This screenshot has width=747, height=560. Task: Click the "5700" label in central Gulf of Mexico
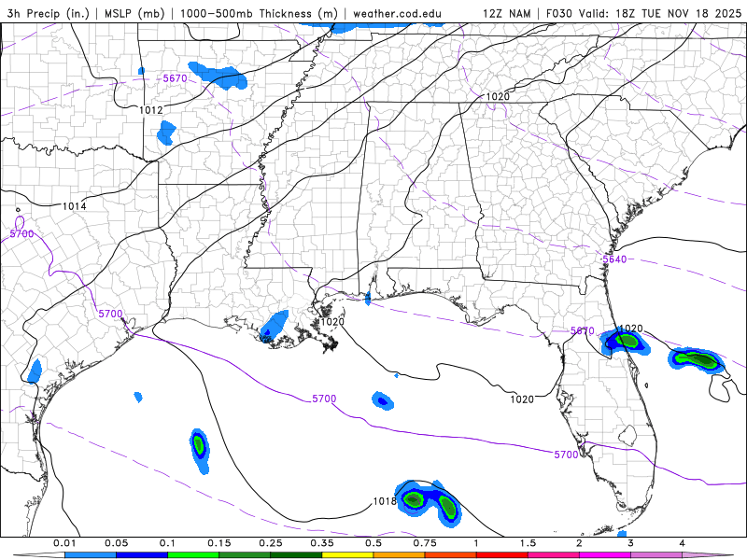(x=324, y=399)
